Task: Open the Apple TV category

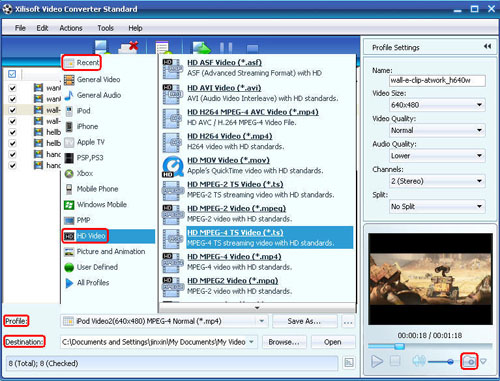Action: pos(84,142)
